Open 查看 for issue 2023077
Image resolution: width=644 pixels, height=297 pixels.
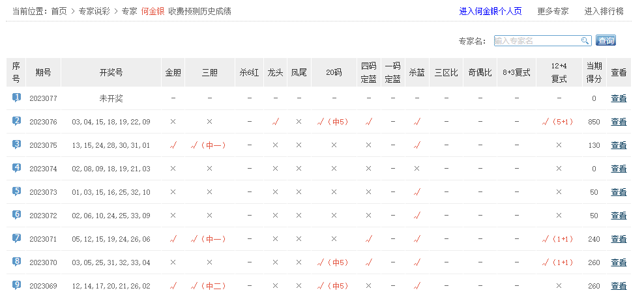(618, 98)
